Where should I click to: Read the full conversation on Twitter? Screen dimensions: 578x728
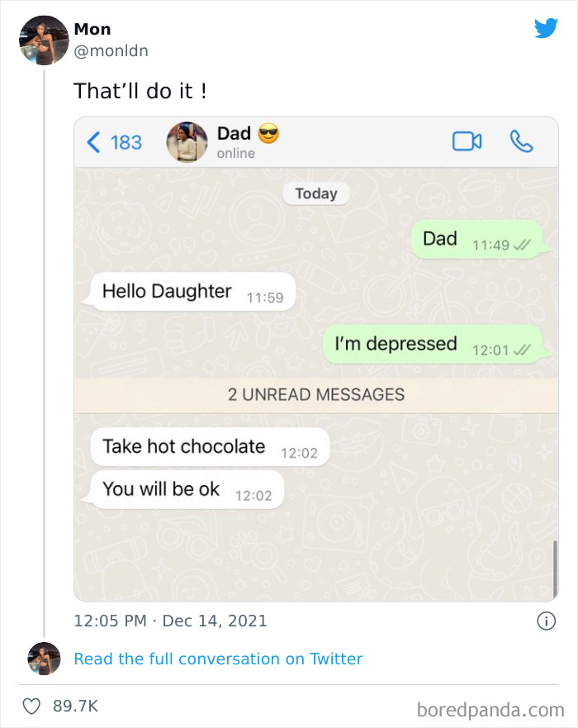pos(218,659)
